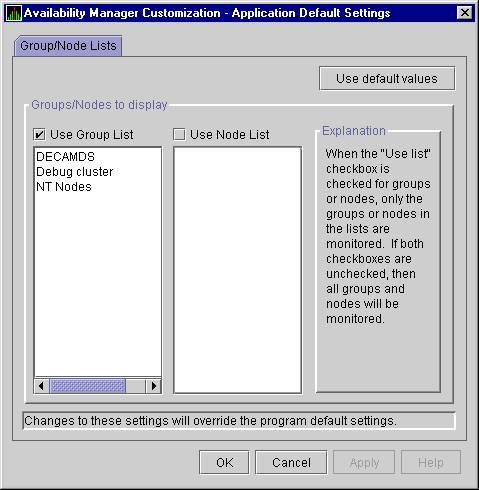Confirm settings with the OK button

pos(224,462)
